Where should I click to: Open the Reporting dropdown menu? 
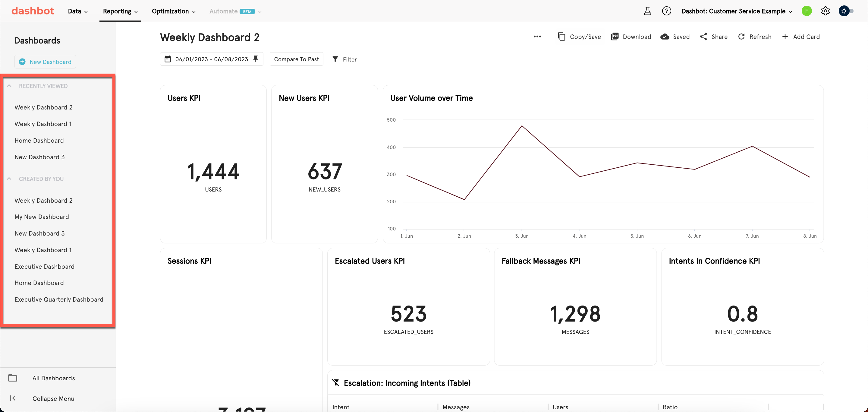(x=120, y=11)
